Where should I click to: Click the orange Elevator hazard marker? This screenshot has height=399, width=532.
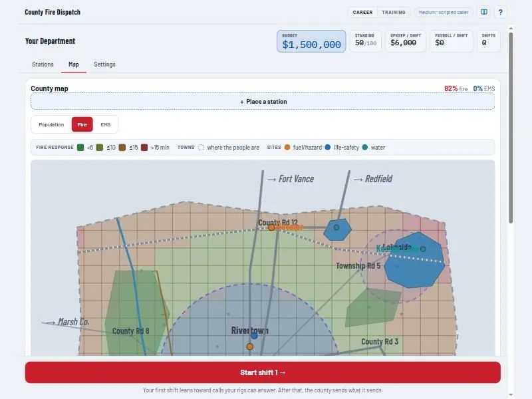pos(271,227)
